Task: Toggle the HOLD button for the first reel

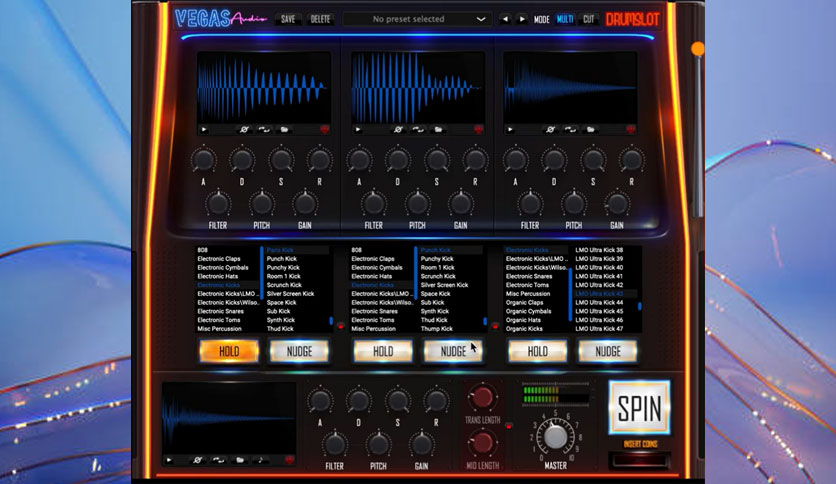Action: [x=229, y=351]
